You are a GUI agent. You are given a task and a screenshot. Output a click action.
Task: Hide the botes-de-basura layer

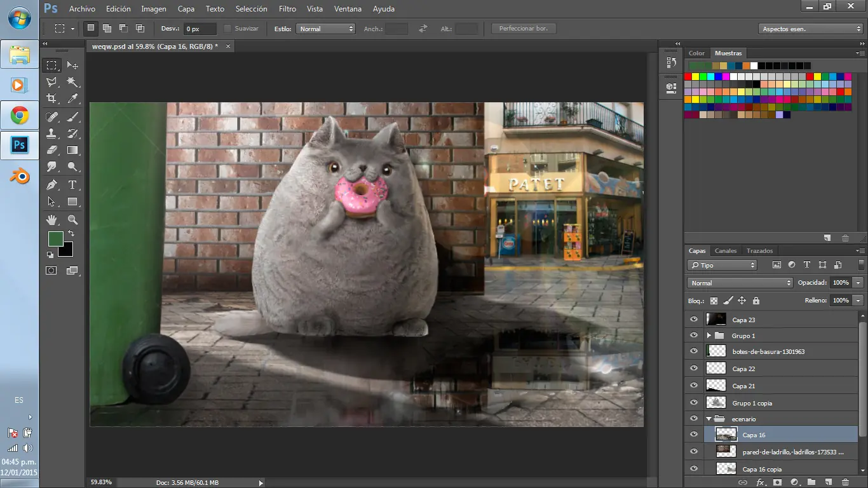click(694, 351)
